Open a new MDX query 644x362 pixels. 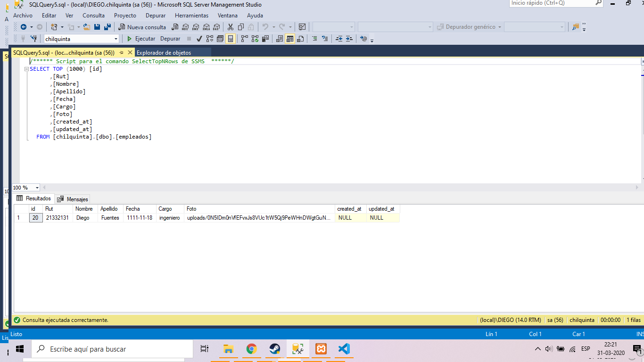click(185, 27)
